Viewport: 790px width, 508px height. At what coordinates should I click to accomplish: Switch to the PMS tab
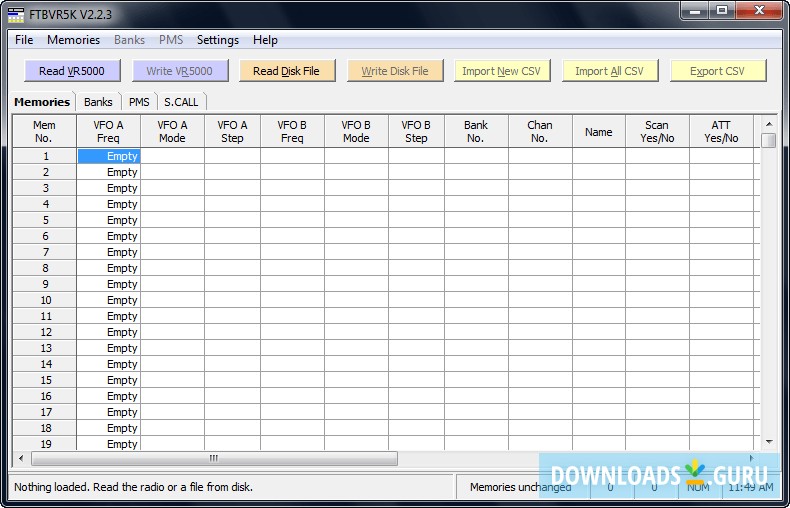tap(139, 102)
